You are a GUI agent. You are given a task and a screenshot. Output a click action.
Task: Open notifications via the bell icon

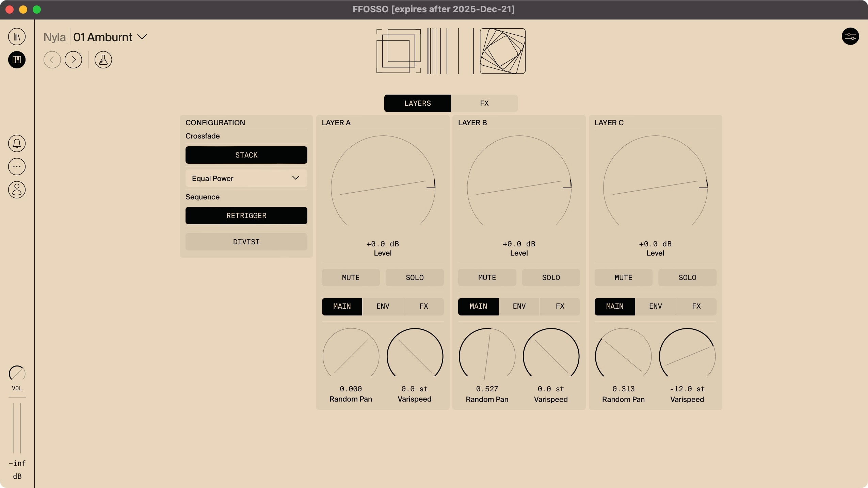[17, 143]
